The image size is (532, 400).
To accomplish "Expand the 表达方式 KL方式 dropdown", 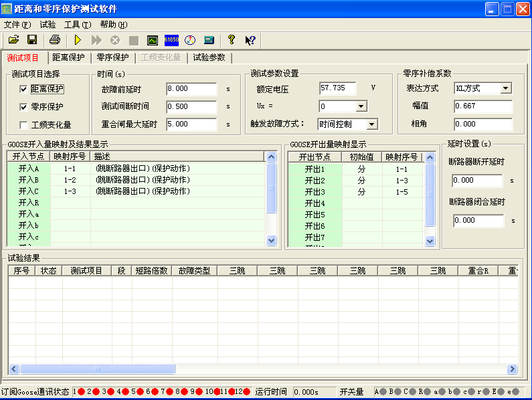I will point(505,88).
